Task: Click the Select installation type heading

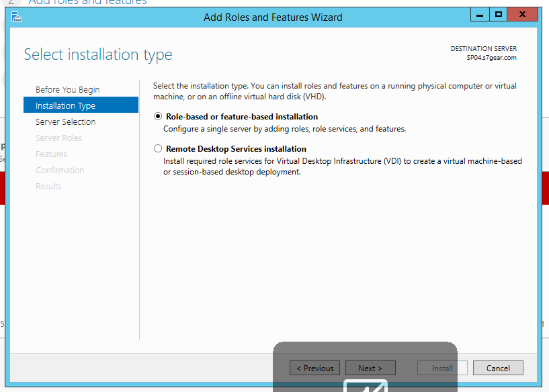Action: click(98, 55)
